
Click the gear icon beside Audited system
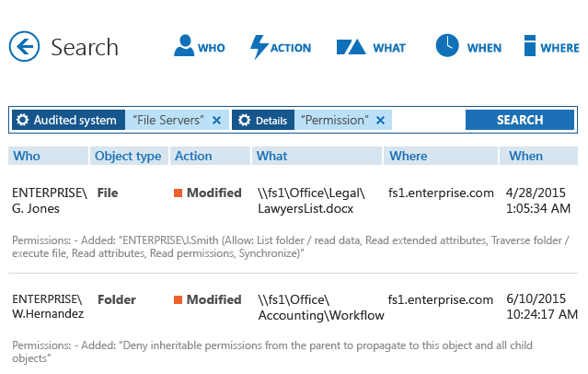tap(22, 120)
